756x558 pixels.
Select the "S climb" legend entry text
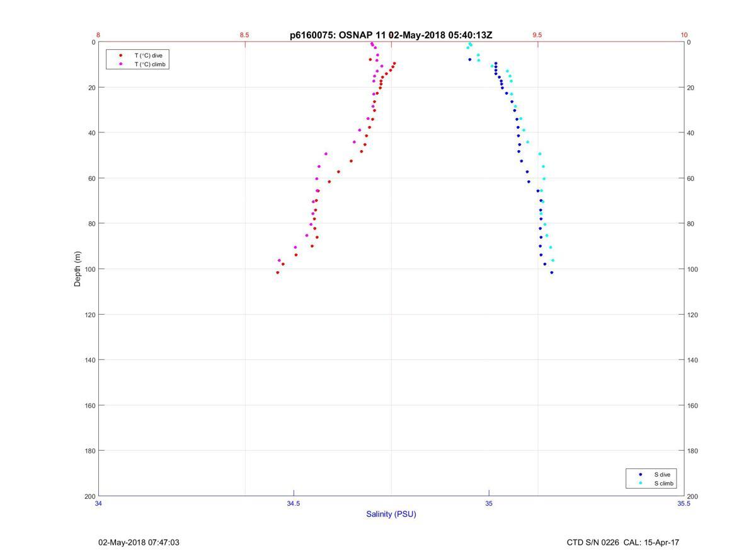pyautogui.click(x=663, y=484)
